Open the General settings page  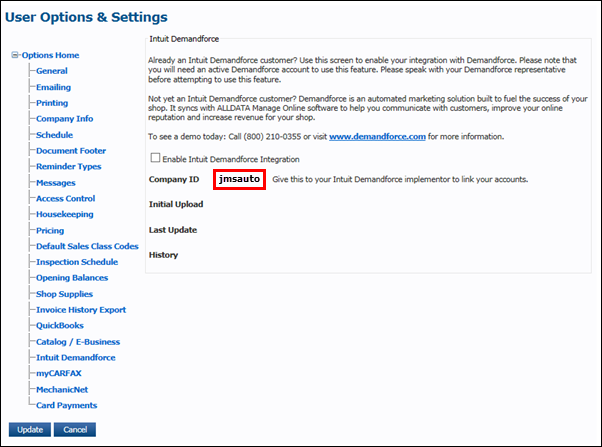point(52,71)
